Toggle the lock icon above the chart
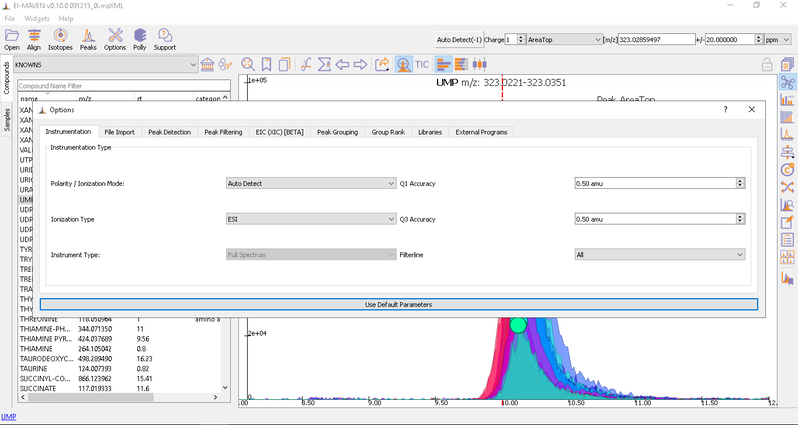798x425 pixels. [767, 65]
